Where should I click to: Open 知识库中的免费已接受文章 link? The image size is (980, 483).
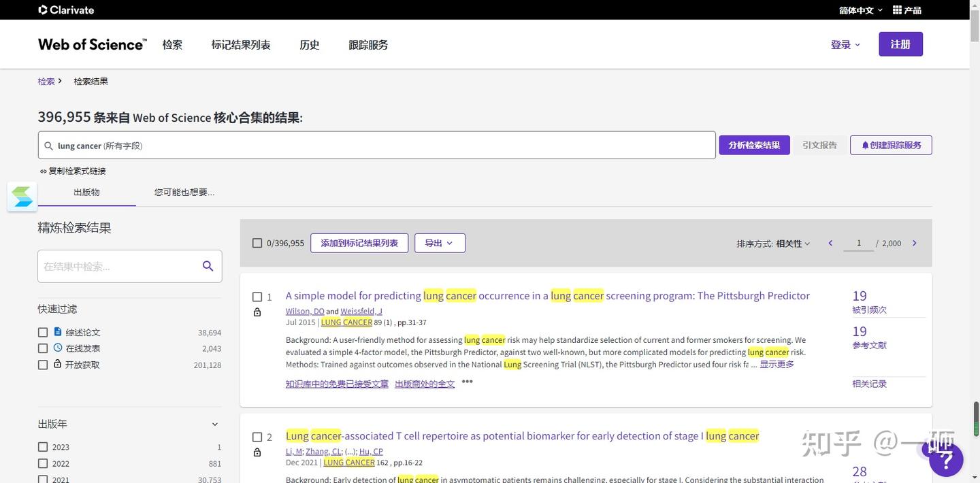pyautogui.click(x=337, y=384)
